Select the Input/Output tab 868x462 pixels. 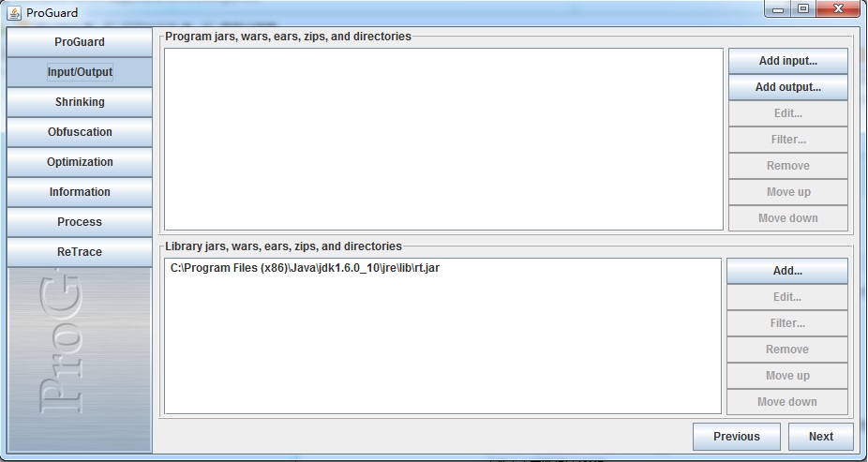point(79,72)
